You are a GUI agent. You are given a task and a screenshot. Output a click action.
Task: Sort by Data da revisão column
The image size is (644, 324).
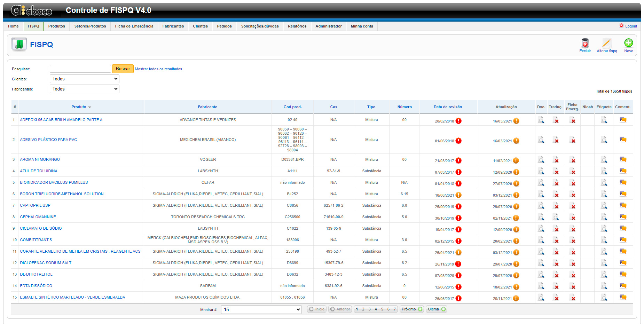tap(448, 107)
